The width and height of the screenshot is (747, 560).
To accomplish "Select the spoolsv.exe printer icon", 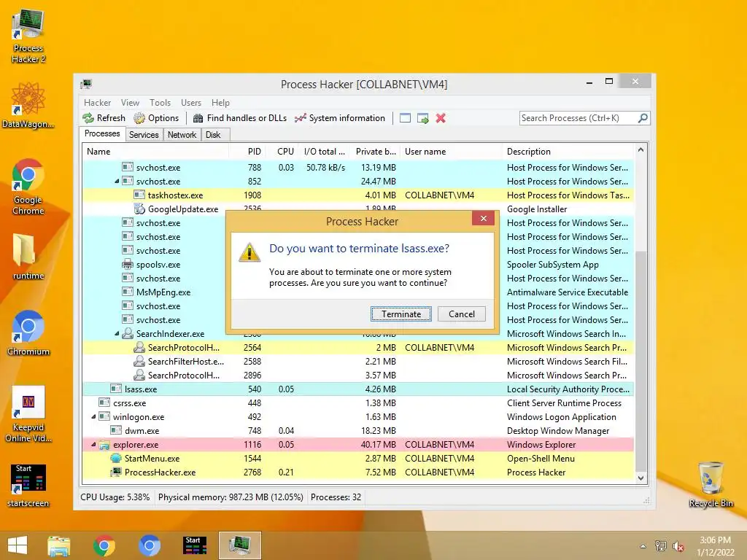I will [x=127, y=264].
